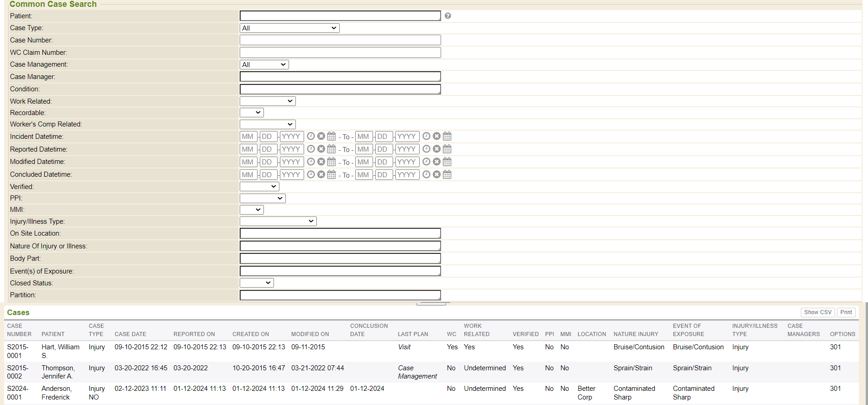Open calendar picker for Concluded Datetime end

(x=447, y=175)
